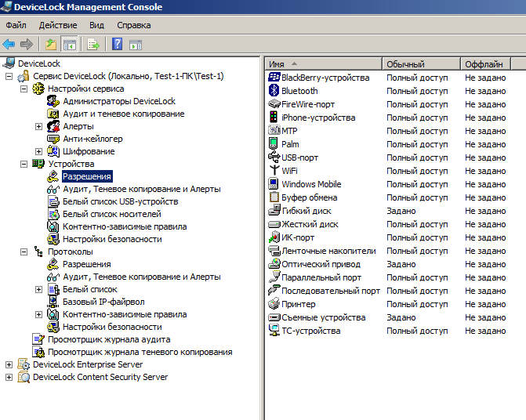Click the Администраторы DeviceLock icon
Screen dimensions: 526x420
point(53,101)
